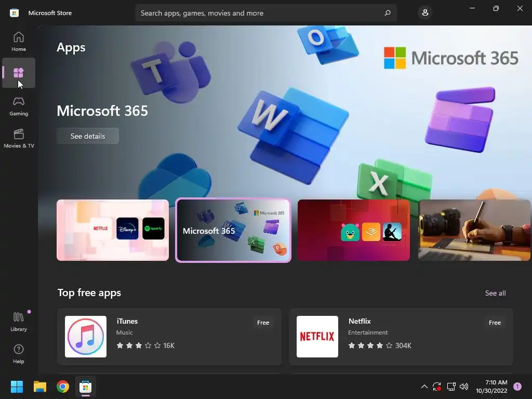Click the sync status tray icon
Image resolution: width=532 pixels, height=399 pixels.
(437, 387)
